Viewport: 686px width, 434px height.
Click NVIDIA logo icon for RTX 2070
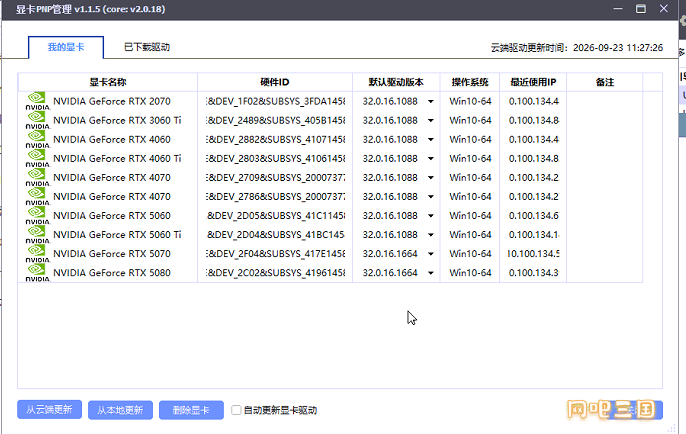38,101
